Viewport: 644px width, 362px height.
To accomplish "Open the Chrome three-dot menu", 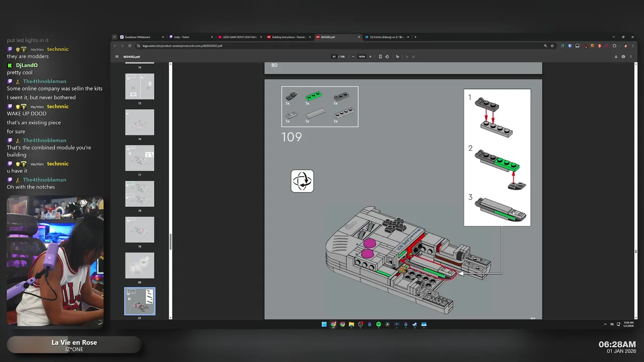I will click(633, 46).
